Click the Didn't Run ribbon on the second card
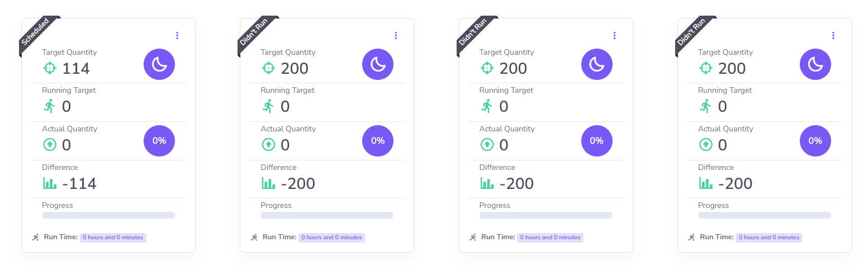 pos(254,32)
